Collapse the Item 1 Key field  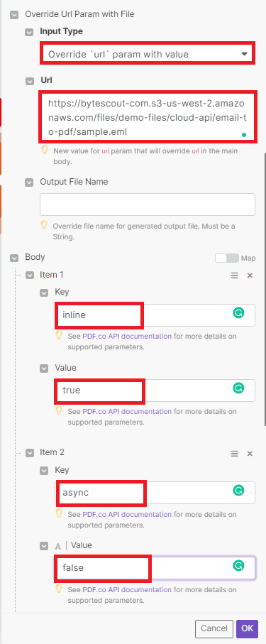(44, 293)
